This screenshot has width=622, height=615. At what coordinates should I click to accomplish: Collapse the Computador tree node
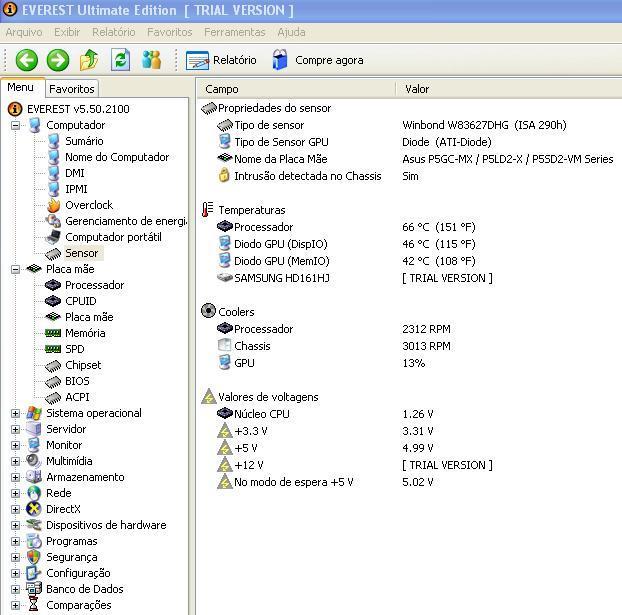[x=16, y=125]
